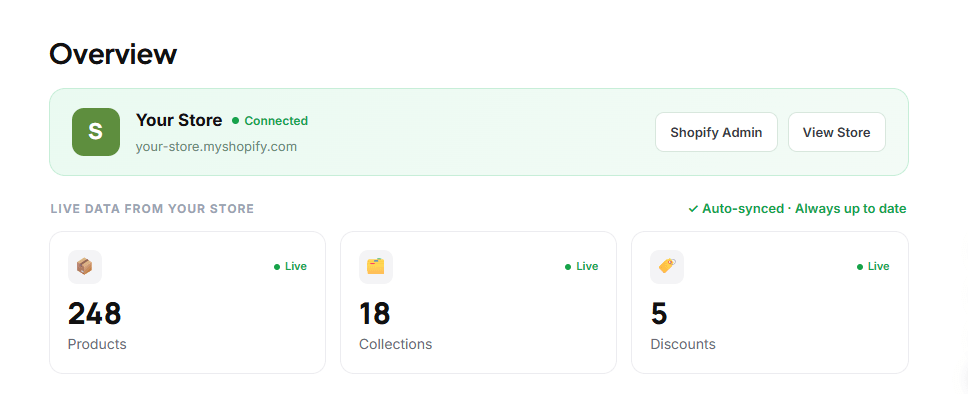Image resolution: width=968 pixels, height=394 pixels.
Task: Open your-store.myshopify.com address
Action: tap(216, 147)
